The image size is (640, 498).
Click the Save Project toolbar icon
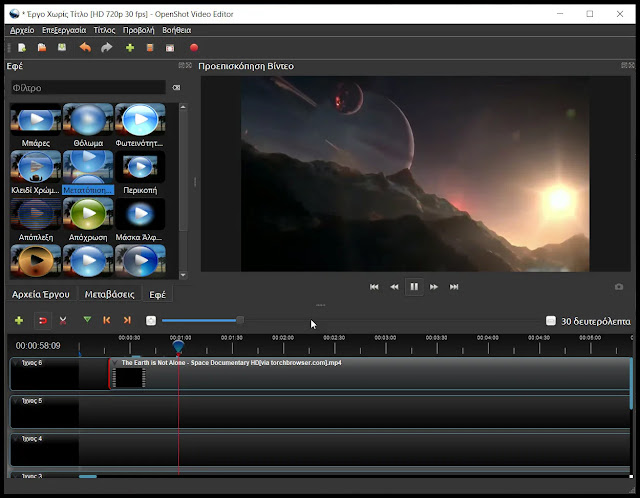point(62,48)
